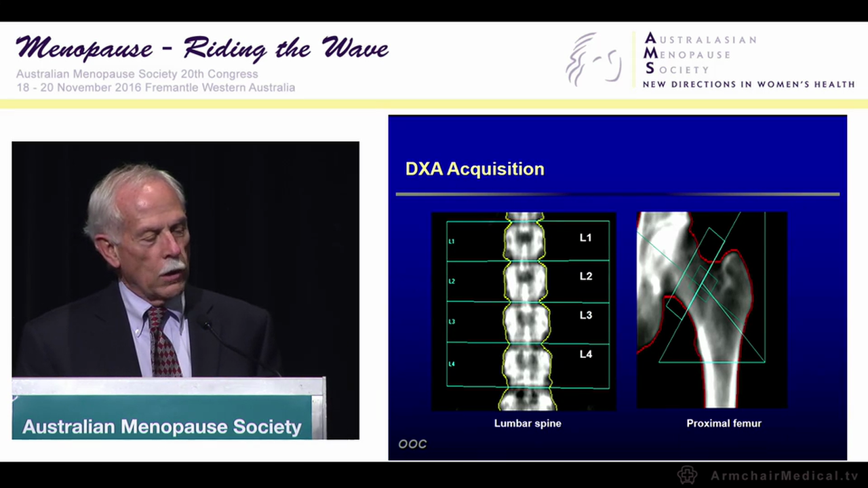Click the Australian Menopause Society podium banner
Screen dimensions: 868x488
point(161,426)
